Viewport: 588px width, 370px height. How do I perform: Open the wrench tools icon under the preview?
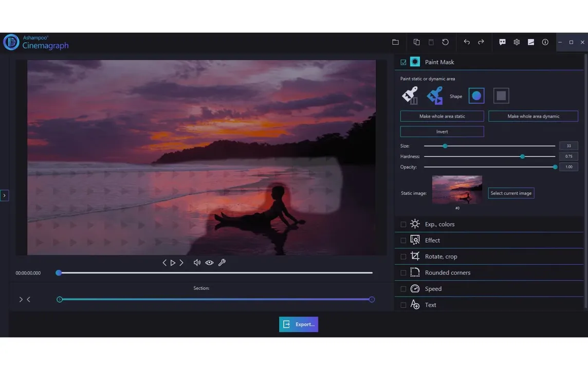(222, 263)
